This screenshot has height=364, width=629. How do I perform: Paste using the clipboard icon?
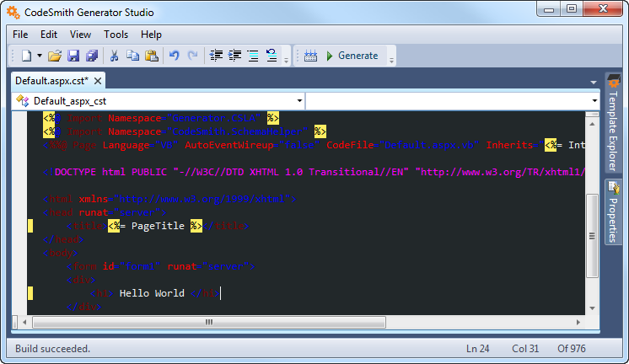point(151,56)
